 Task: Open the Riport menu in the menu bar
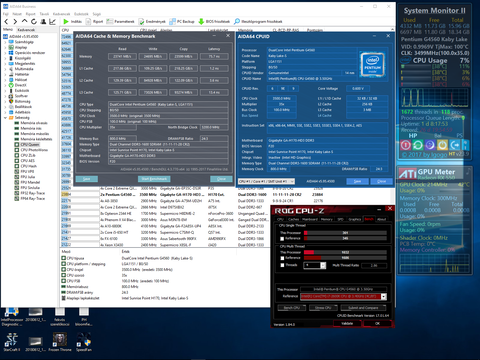[31, 14]
